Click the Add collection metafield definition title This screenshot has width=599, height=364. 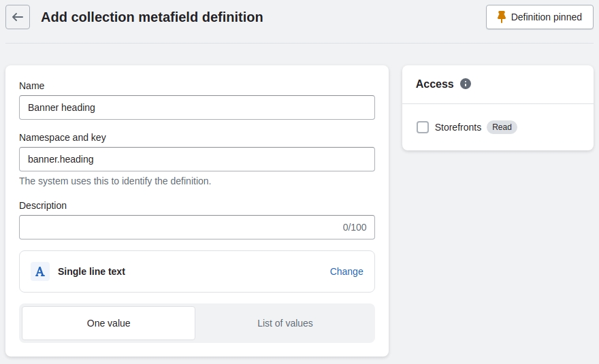pos(152,17)
